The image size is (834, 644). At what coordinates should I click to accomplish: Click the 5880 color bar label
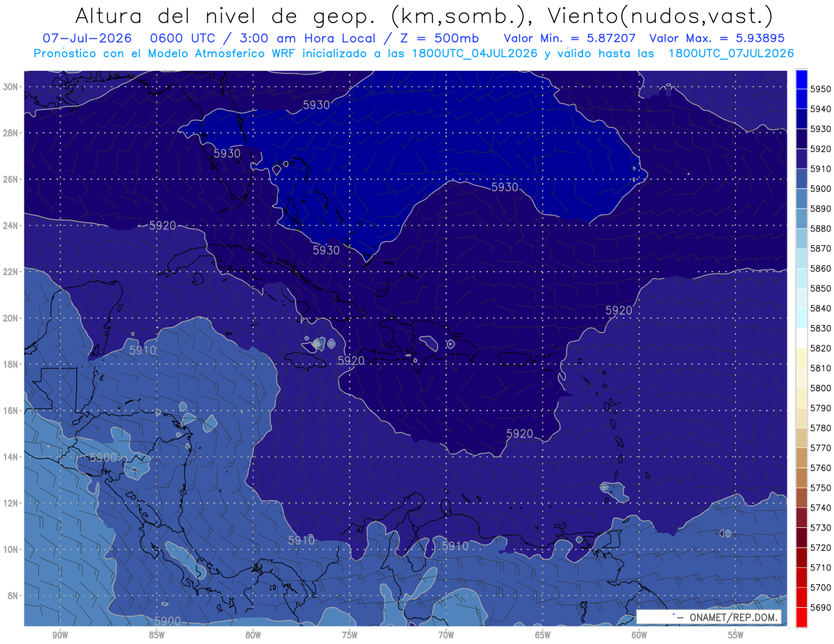(821, 228)
